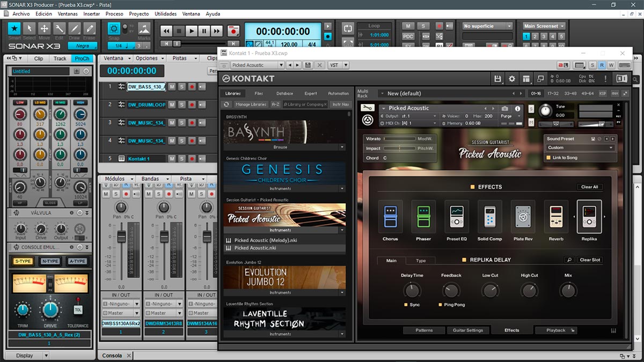Fast forward the SONAR transport
Screen dimensions: 644x362
(216, 31)
